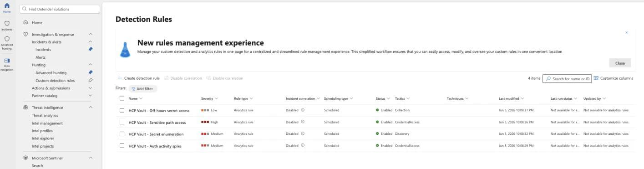Click the Hide navigation icon
This screenshot has width=644, height=169.
7,61
